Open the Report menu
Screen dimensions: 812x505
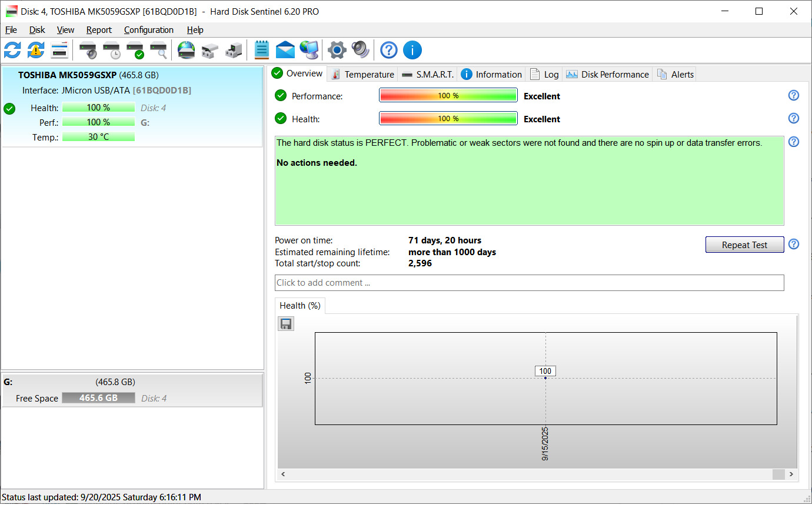coord(99,30)
